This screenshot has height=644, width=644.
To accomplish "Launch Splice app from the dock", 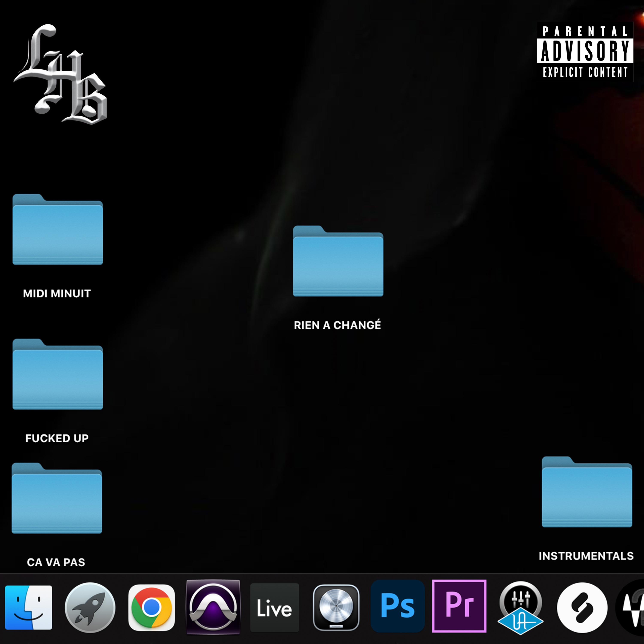I will tap(582, 607).
